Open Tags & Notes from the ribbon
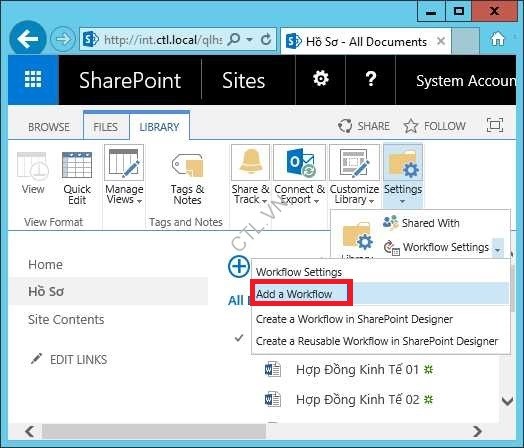This screenshot has height=448, width=524. 187,179
